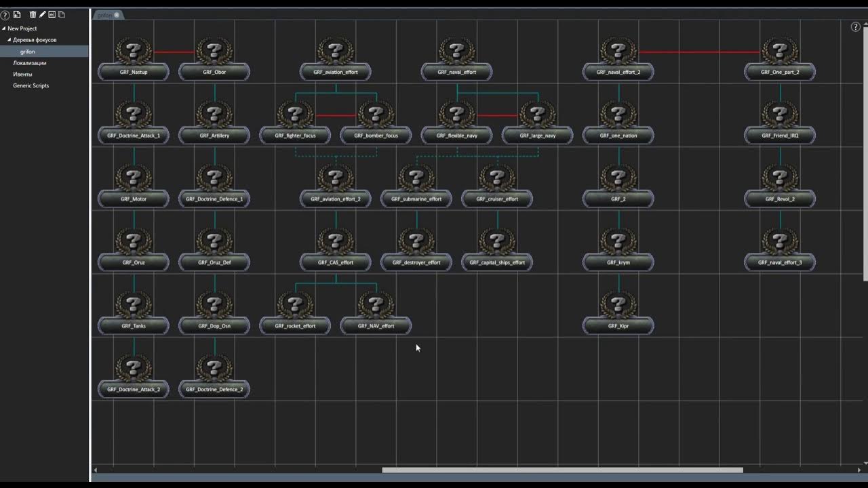
Task: Open help icon at canvas top right
Action: tap(855, 27)
